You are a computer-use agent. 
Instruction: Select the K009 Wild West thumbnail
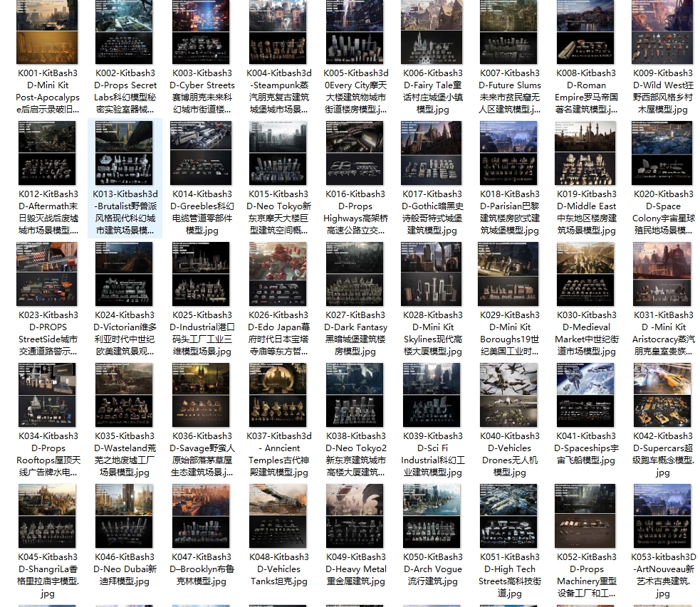662,32
